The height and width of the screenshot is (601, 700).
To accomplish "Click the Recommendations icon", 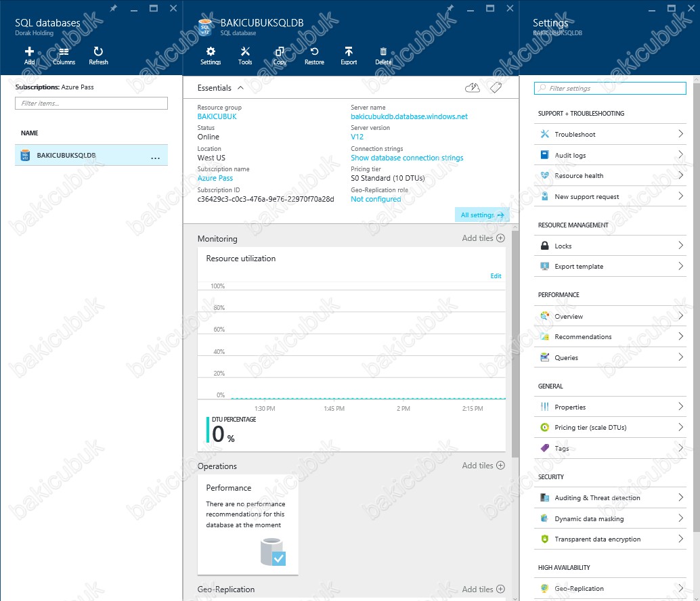I will point(545,336).
